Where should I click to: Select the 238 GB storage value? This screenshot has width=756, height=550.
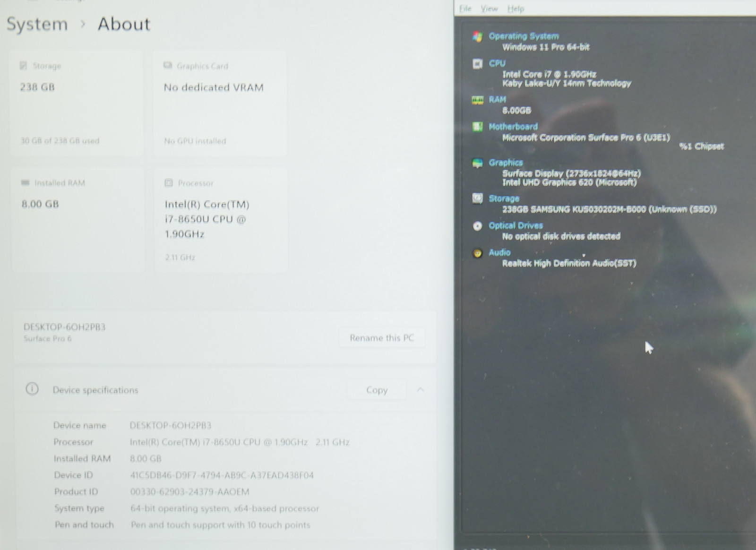point(37,87)
